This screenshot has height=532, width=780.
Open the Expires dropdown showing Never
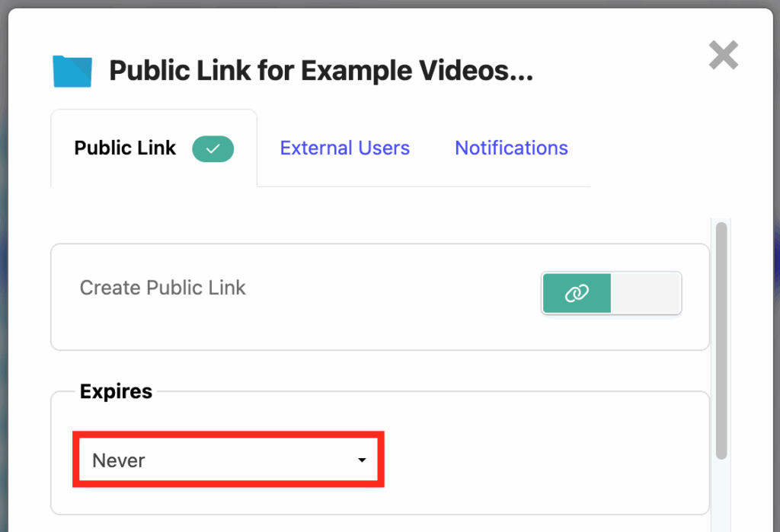tap(228, 460)
